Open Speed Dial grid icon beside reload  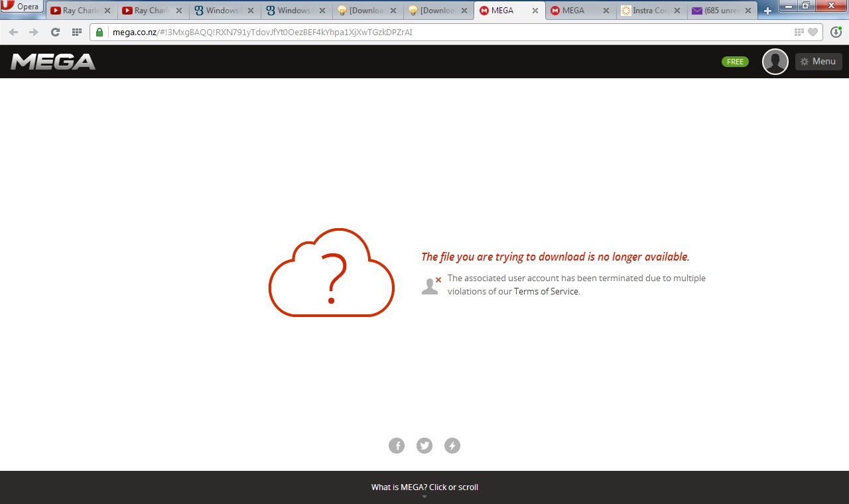click(x=77, y=32)
